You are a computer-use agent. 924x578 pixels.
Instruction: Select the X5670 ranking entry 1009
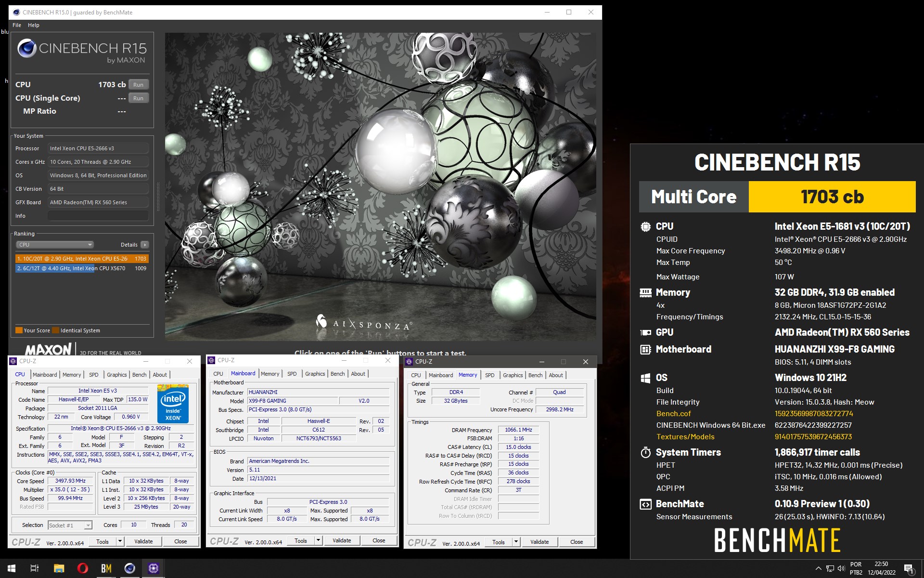click(82, 268)
